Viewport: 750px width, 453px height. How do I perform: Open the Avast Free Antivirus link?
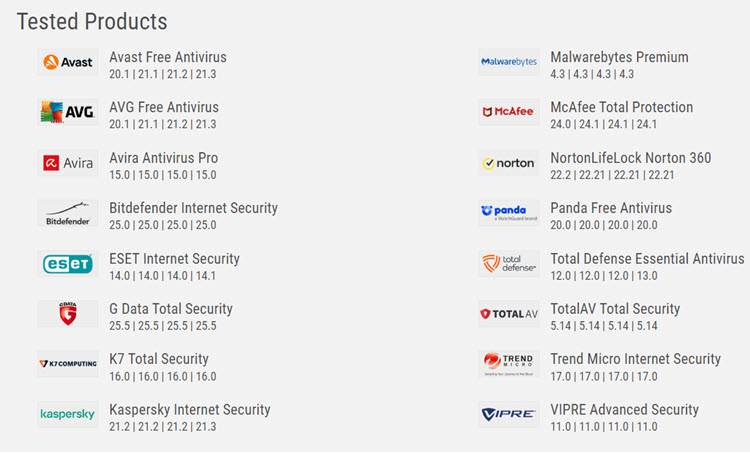click(x=168, y=57)
